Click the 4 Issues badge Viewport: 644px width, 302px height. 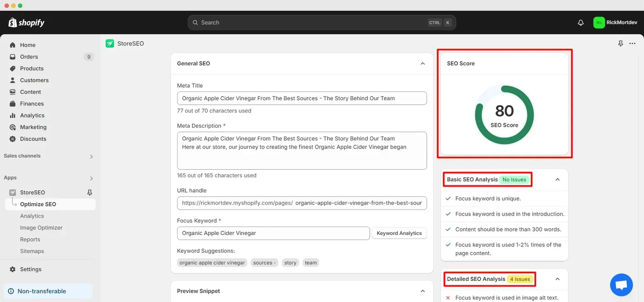pos(520,279)
